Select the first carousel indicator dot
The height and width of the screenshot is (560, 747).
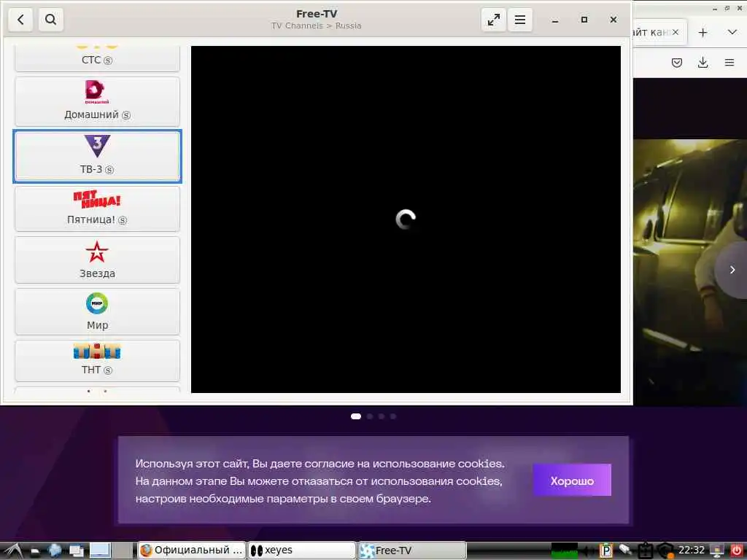tap(356, 416)
